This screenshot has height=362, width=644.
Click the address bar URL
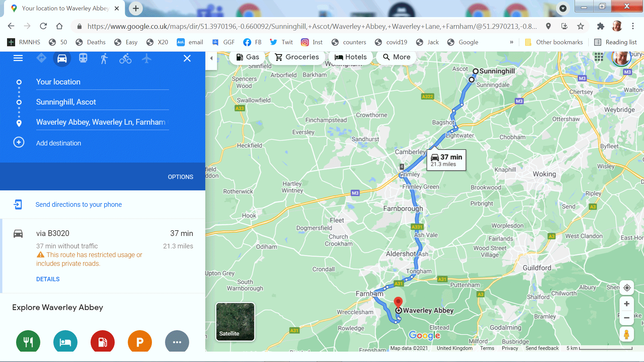312,26
